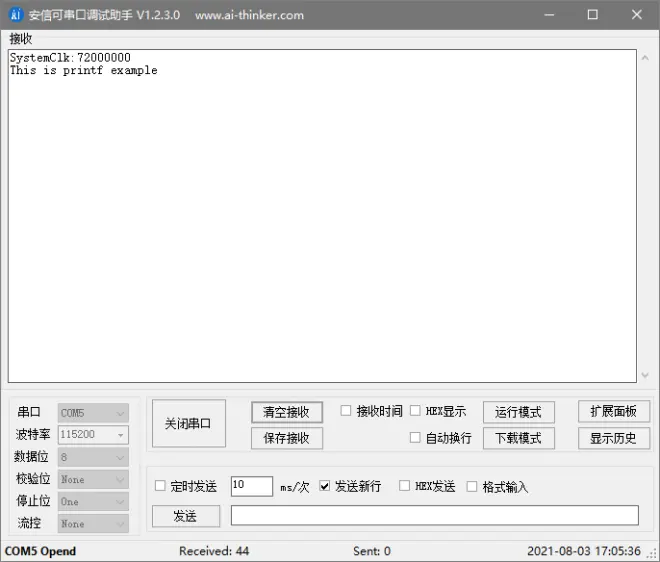Switch to 运行模式
Screen dimensions: 660x562
click(519, 412)
